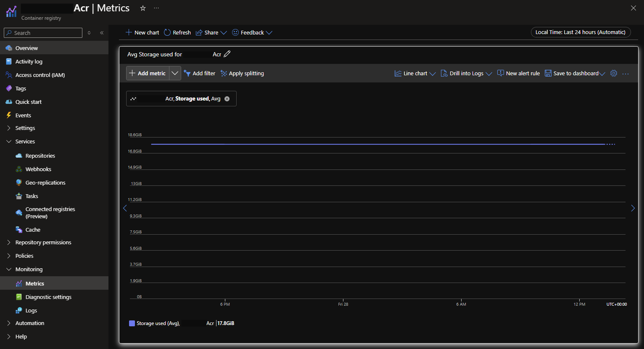Open chart settings gear icon
Screen dimensions: 644x349
coord(614,73)
